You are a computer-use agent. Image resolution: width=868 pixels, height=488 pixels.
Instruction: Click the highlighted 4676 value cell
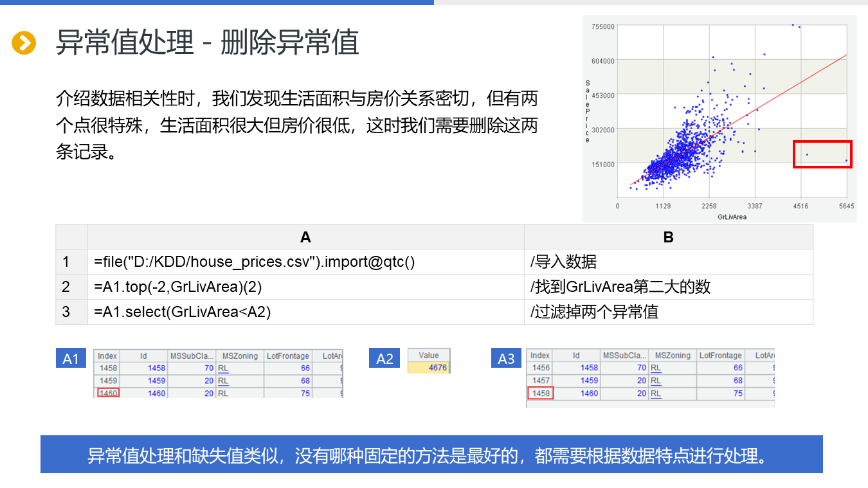[429, 368]
